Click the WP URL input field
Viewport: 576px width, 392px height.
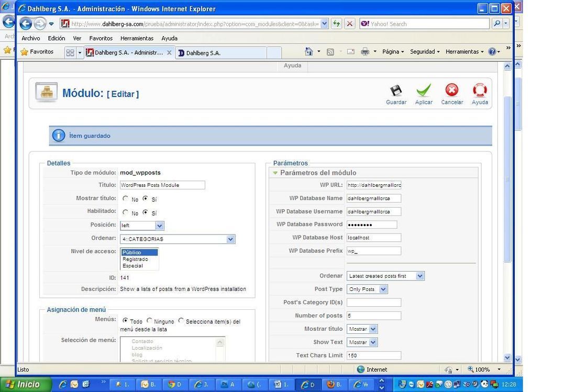[374, 185]
